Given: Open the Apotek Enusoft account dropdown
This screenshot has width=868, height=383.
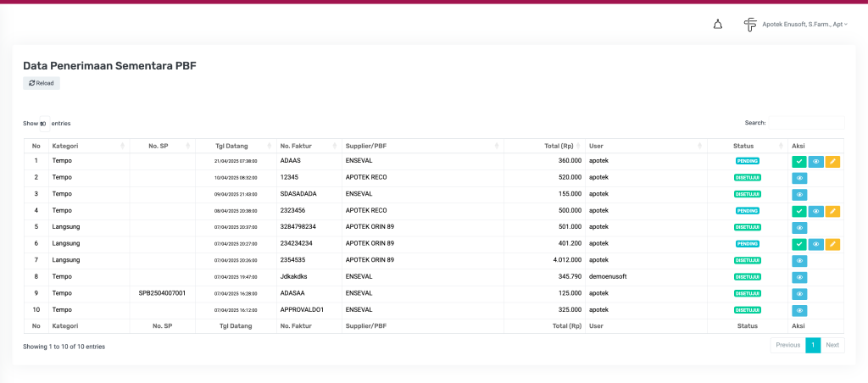Looking at the screenshot, I should 804,25.
